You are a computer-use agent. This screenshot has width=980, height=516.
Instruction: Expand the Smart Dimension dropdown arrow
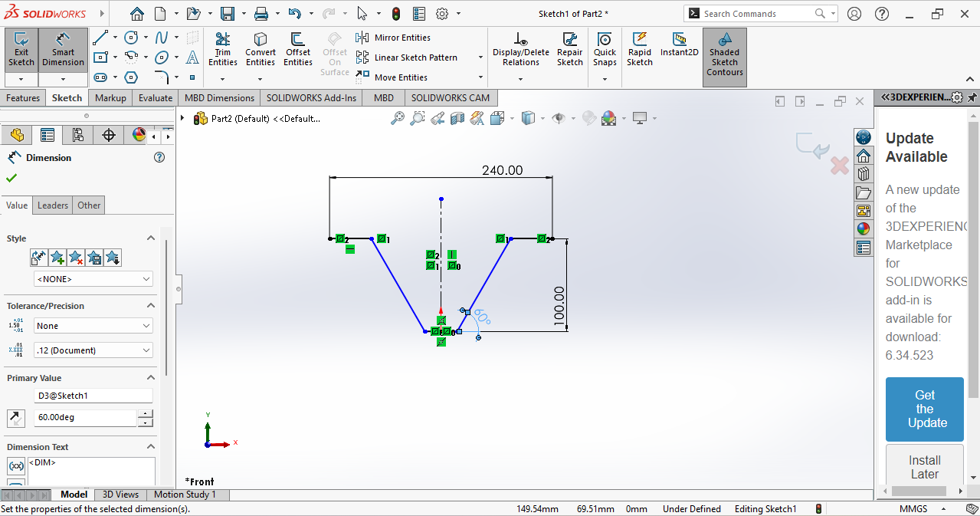[x=63, y=79]
